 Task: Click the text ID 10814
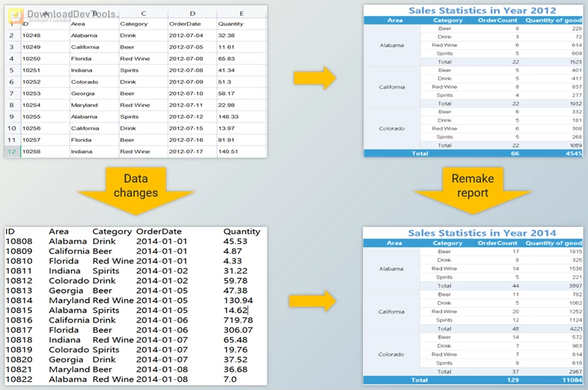[x=19, y=300]
